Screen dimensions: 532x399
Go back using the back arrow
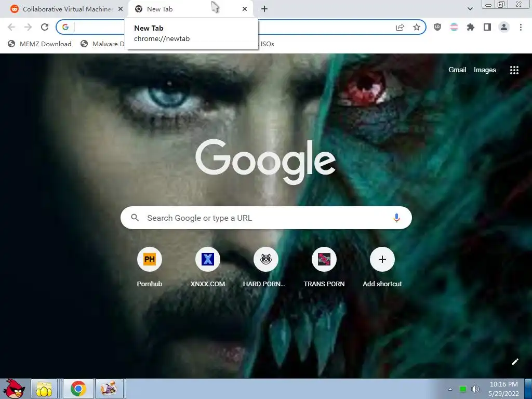coord(11,27)
